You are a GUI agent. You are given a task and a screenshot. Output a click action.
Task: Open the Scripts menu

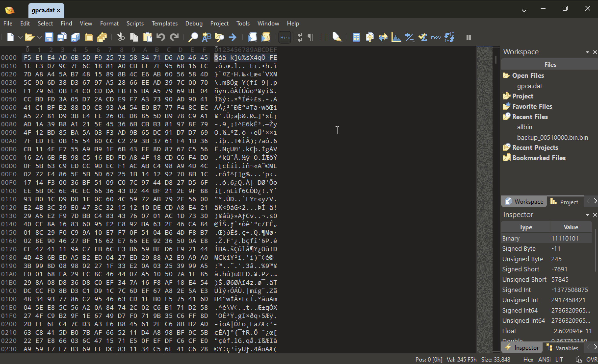tap(135, 24)
